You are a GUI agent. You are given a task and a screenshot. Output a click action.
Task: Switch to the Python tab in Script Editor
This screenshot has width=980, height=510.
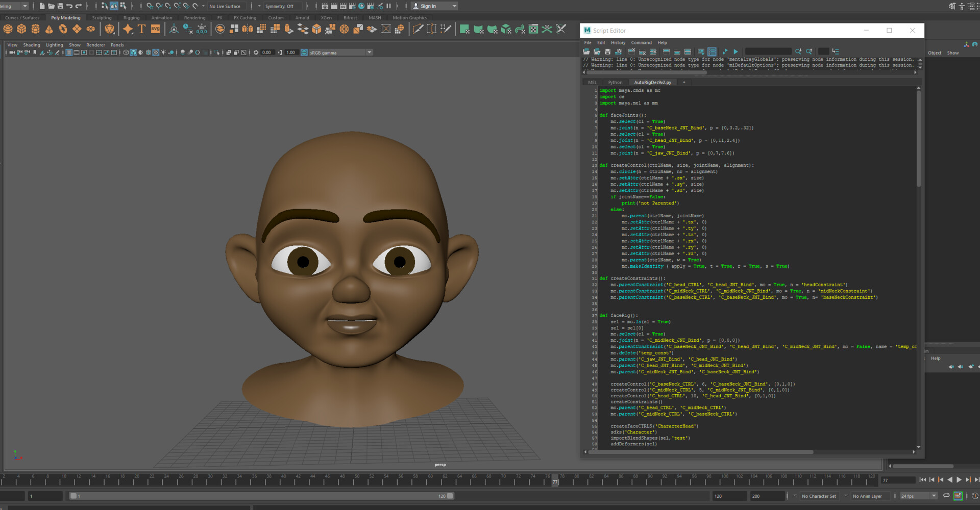tap(615, 82)
